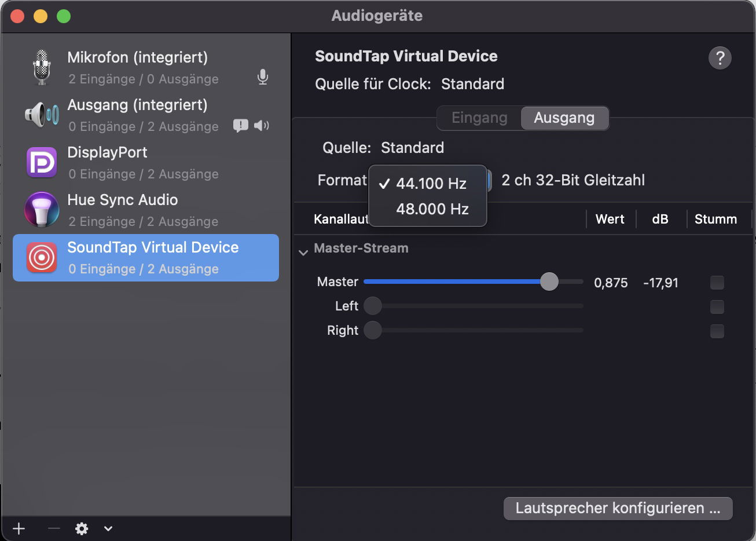Choose 48.000 Hz sample rate

(428, 209)
